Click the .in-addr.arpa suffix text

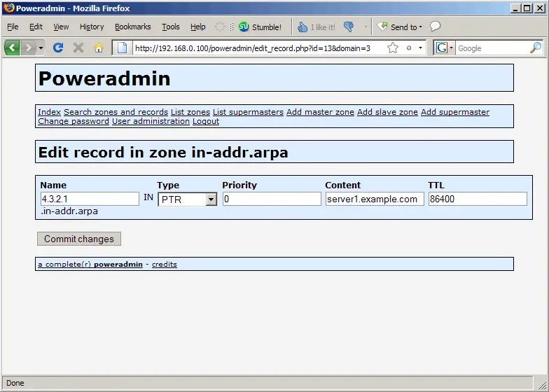click(x=69, y=211)
